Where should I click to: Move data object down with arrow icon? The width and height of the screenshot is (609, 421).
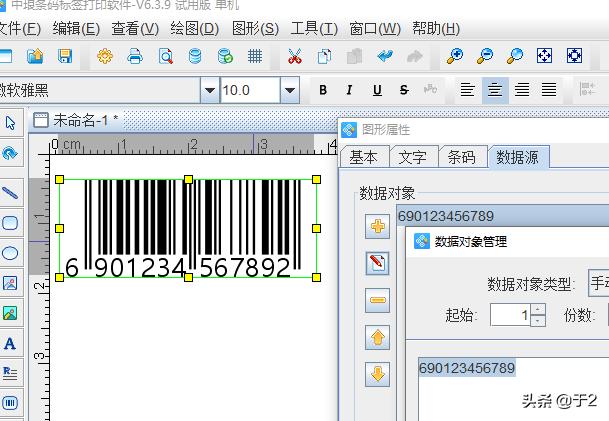pos(378,375)
